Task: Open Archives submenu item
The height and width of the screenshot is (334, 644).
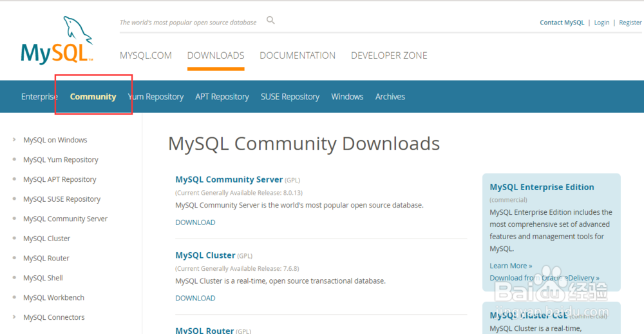Action: tap(390, 97)
